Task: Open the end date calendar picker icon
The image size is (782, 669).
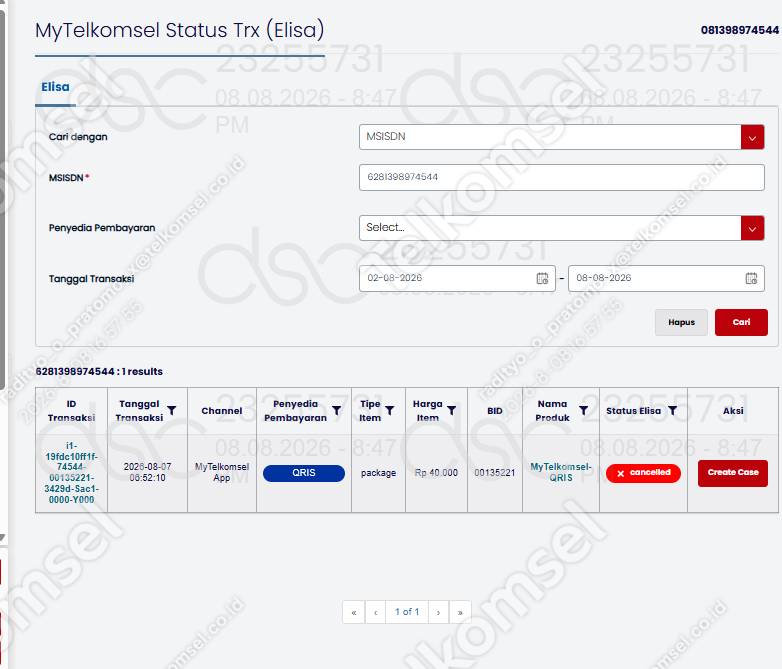Action: [x=751, y=278]
